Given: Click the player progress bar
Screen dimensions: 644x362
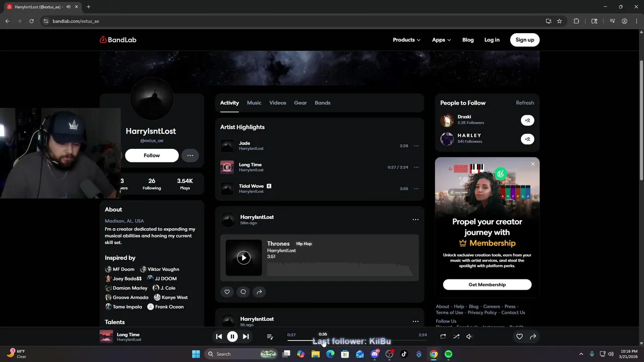Looking at the screenshot, I should (x=357, y=340).
